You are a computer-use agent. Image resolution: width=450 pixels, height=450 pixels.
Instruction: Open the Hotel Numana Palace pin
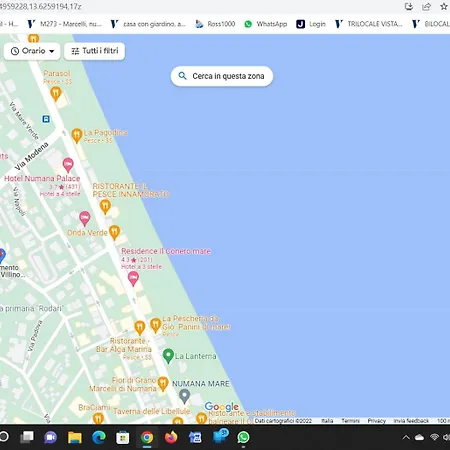pyautogui.click(x=68, y=165)
